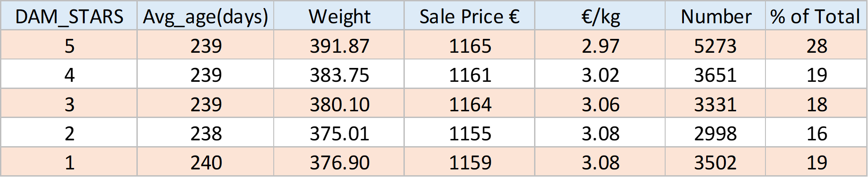
Task: Select weight cell 380.10
Action: (339, 104)
